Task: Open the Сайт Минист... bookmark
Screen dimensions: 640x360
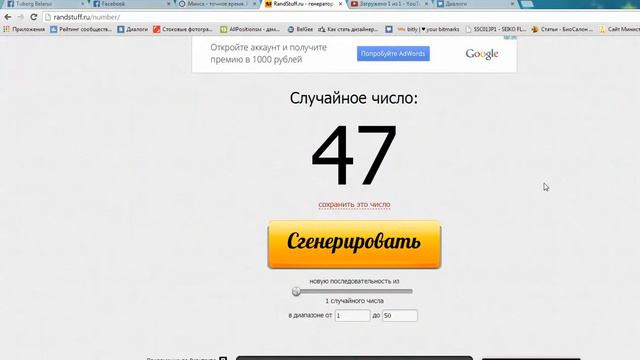Action: (619, 29)
